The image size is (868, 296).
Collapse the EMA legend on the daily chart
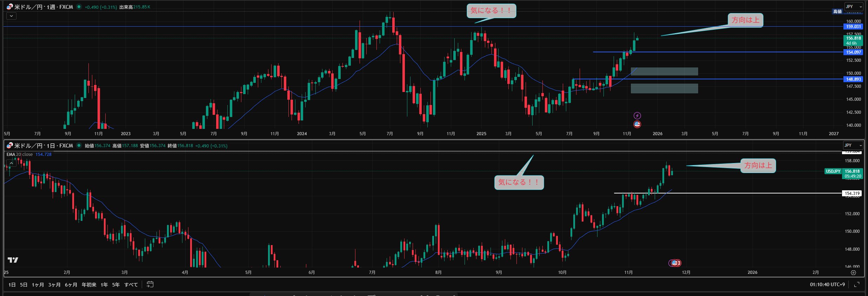pyautogui.click(x=11, y=163)
